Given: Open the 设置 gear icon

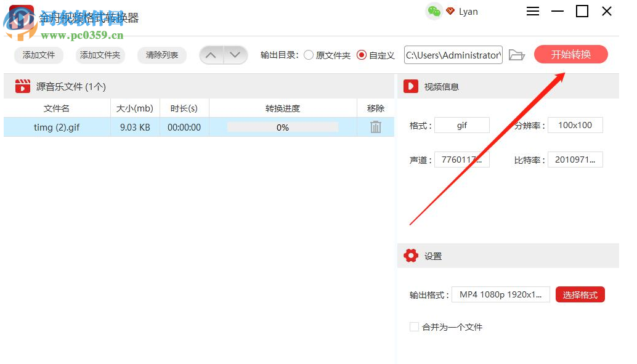Looking at the screenshot, I should [x=411, y=255].
